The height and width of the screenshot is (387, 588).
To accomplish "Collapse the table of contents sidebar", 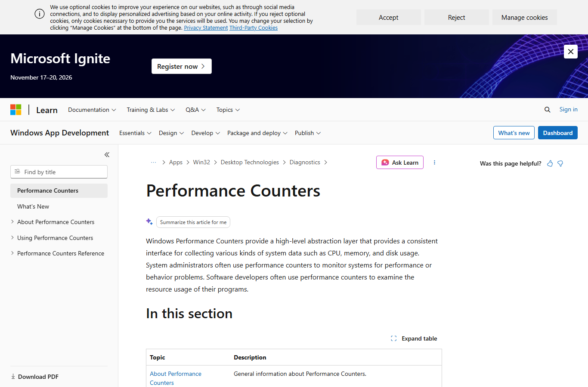I will click(x=107, y=155).
